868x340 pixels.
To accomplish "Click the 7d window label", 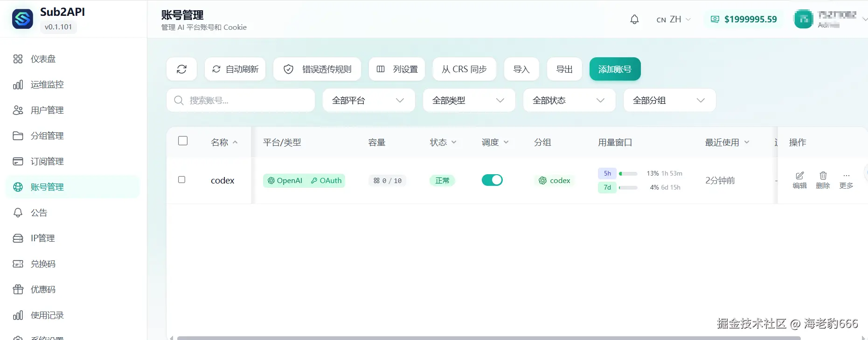I will pos(607,187).
